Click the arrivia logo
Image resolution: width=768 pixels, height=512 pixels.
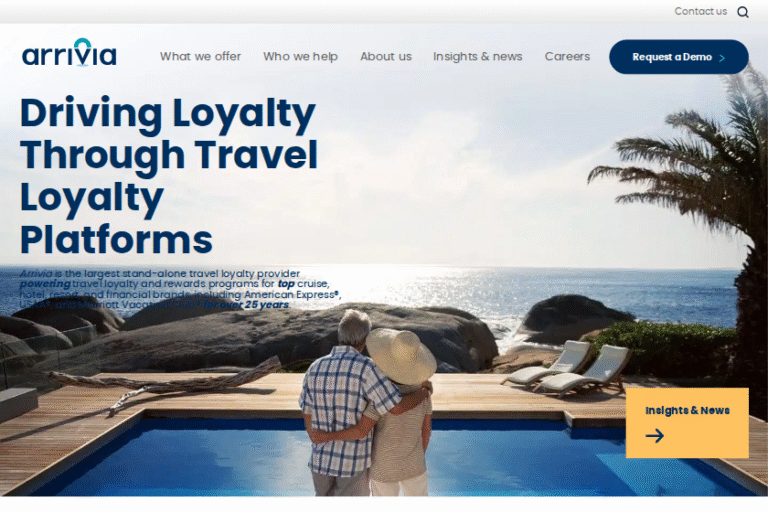(69, 52)
